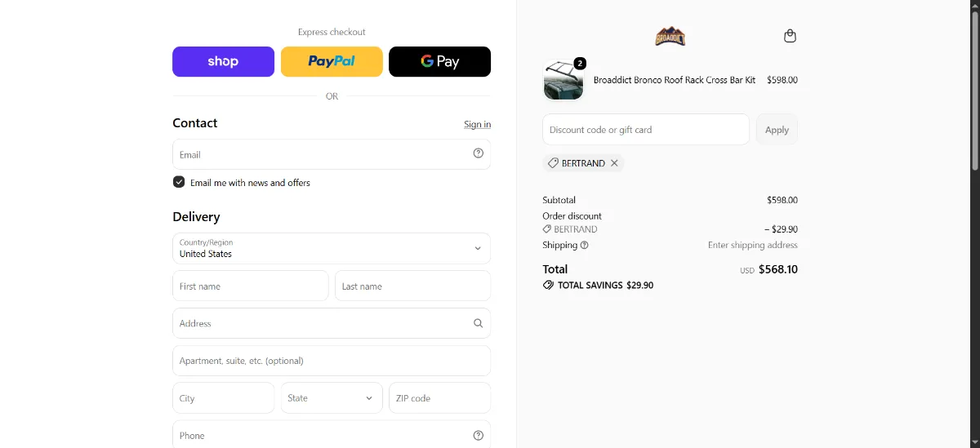Click the Shipping info question icon

tap(584, 245)
